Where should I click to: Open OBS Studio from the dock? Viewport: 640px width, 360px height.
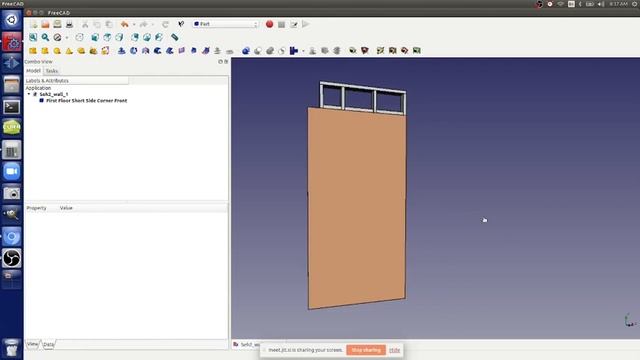[x=11, y=258]
